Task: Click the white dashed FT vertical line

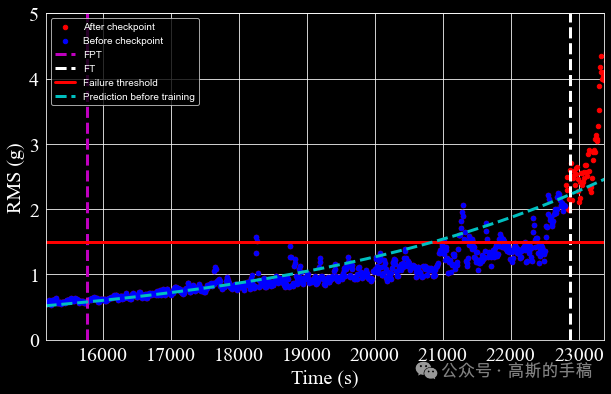Action: click(x=570, y=177)
